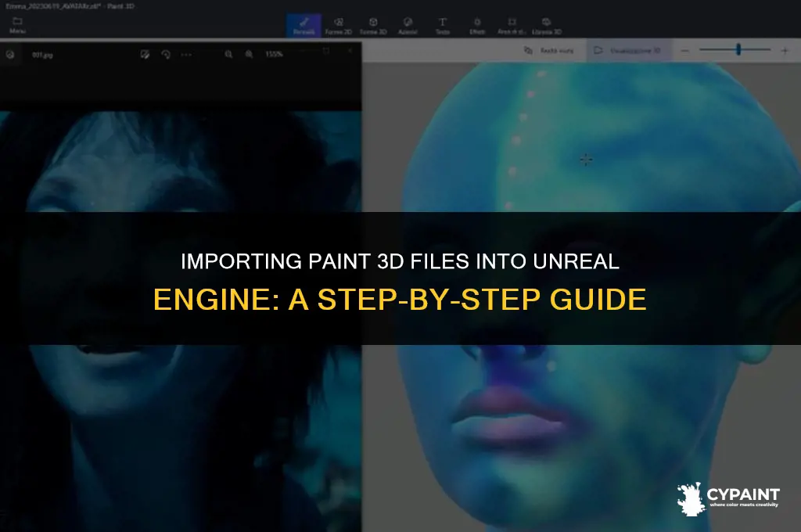Viewport: 801px width, 532px height.
Task: Click the zoom out minus icon in Paint 3D
Action: pyautogui.click(x=685, y=51)
